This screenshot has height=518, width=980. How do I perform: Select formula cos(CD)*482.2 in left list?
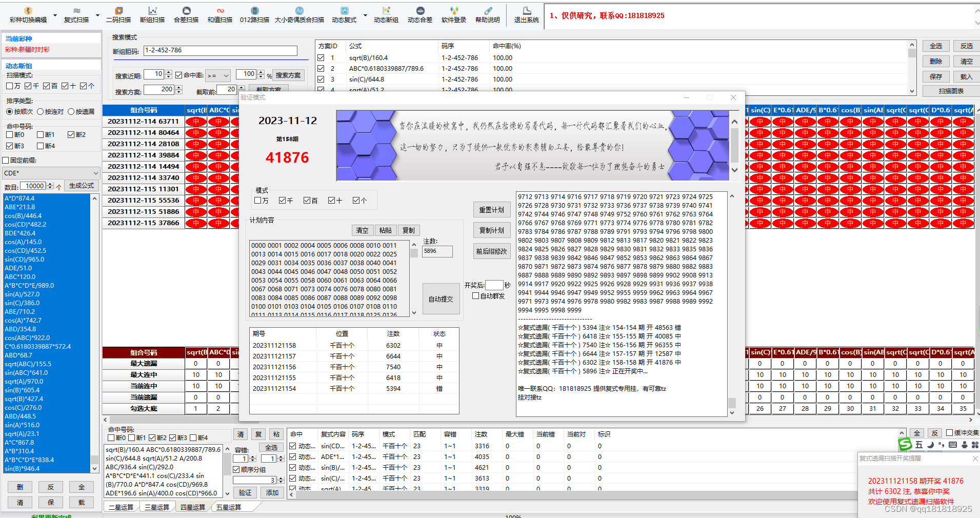(x=47, y=225)
